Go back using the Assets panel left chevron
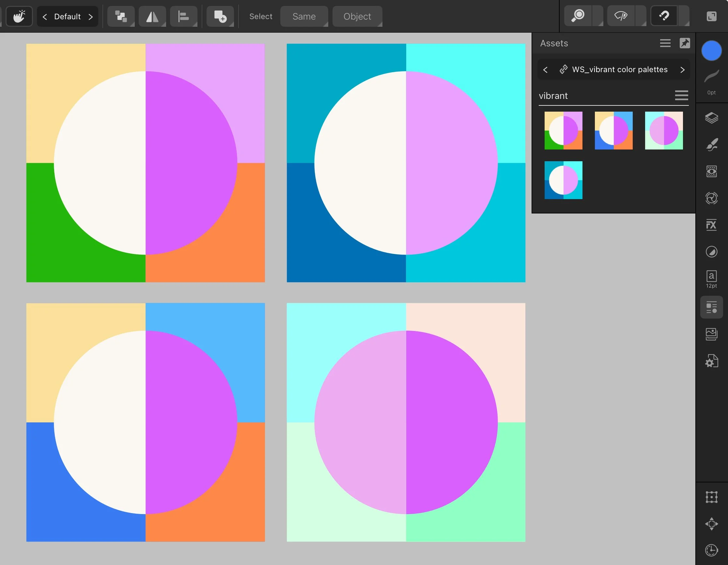 coord(546,69)
